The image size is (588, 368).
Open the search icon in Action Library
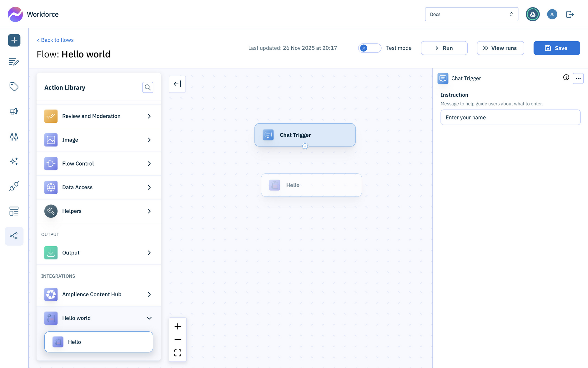(x=148, y=87)
